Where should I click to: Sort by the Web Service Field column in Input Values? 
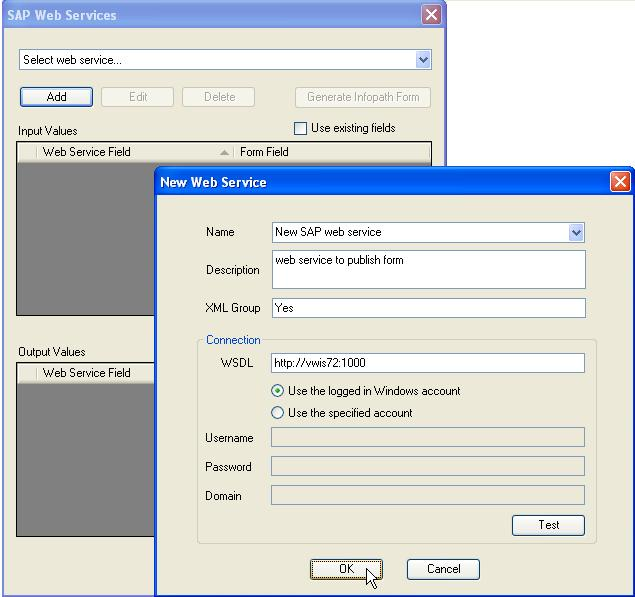pyautogui.click(x=134, y=152)
